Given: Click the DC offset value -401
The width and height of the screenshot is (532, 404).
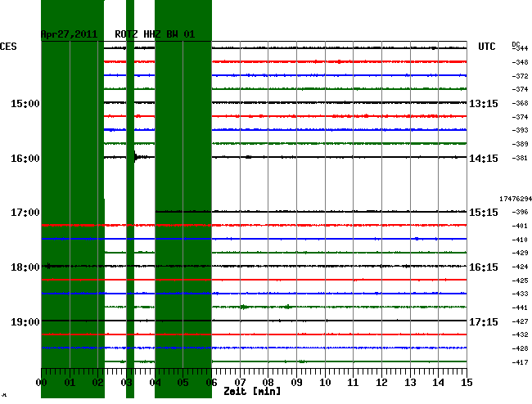Looking at the screenshot, I should tap(520, 226).
